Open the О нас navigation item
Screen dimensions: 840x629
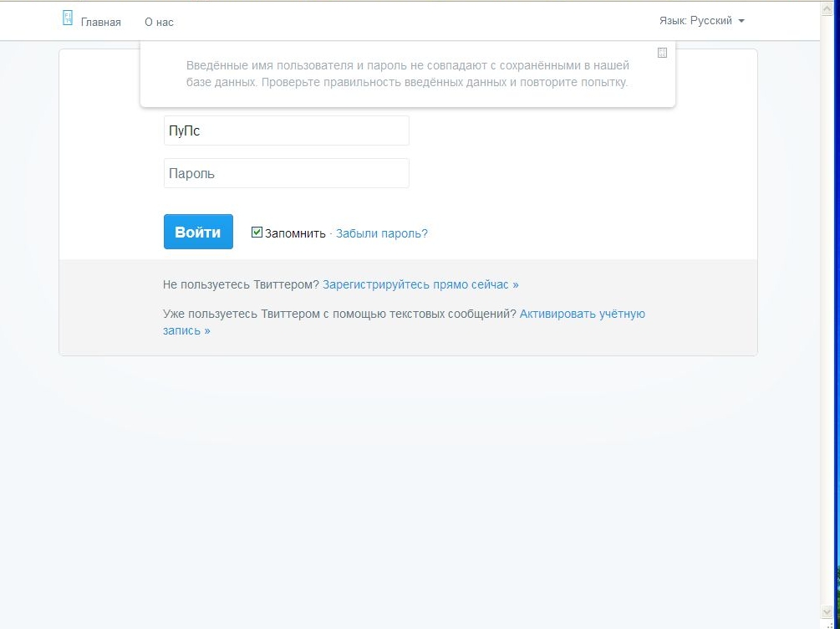tap(159, 23)
